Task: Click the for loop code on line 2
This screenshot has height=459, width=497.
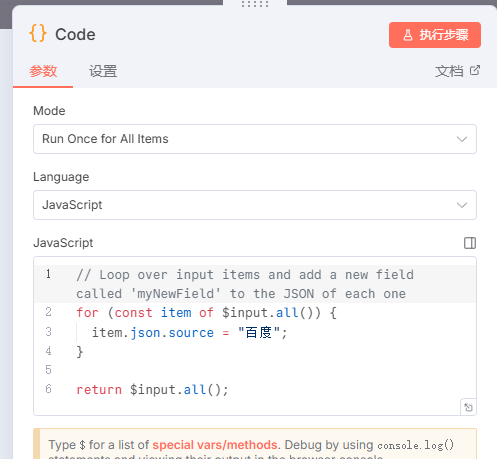Action: click(206, 313)
